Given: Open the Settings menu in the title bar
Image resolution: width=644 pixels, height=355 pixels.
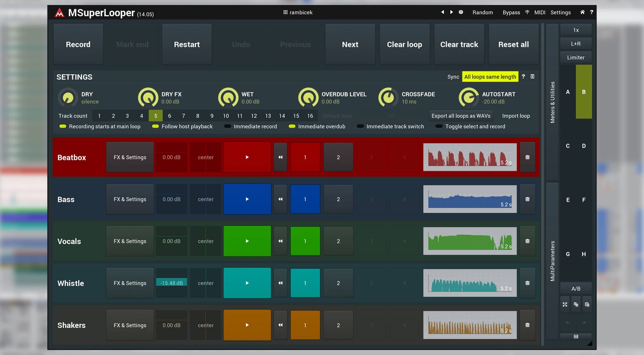Looking at the screenshot, I should (x=560, y=13).
